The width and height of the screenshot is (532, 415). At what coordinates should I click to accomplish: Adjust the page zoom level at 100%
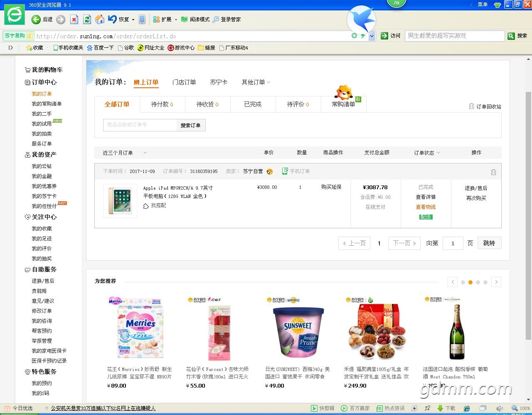click(x=521, y=408)
